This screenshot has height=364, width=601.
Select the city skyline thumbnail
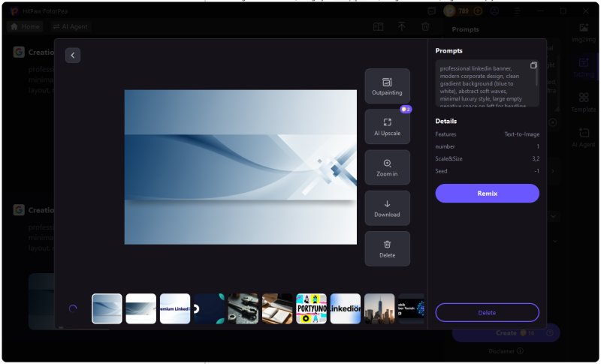click(x=379, y=308)
